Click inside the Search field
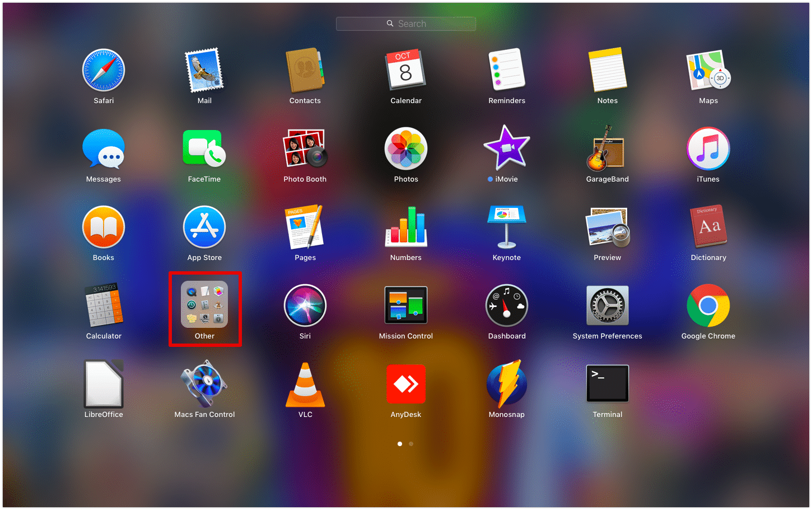Viewport: 812px width, 510px height. coord(406,24)
